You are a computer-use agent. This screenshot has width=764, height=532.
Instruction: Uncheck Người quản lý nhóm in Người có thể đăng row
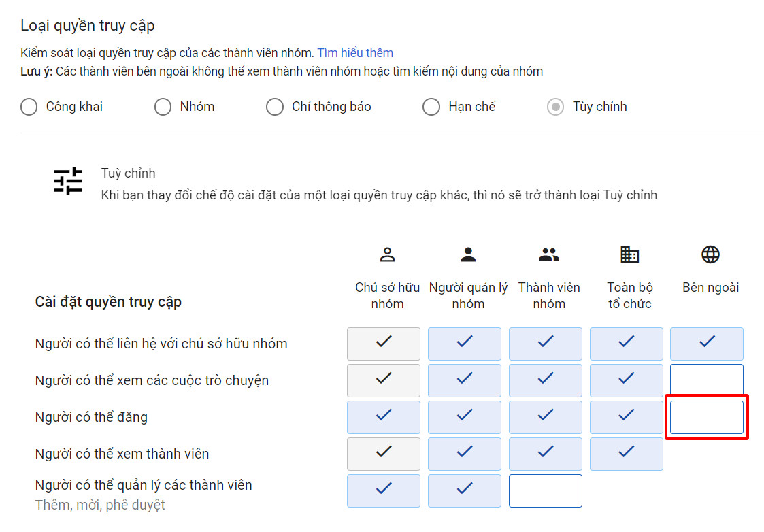[x=464, y=416]
